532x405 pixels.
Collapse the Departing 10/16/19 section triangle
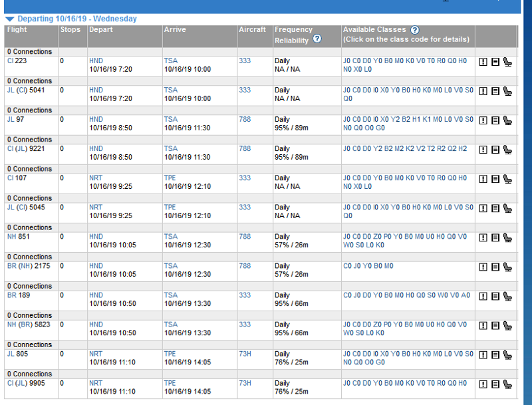(x=10, y=19)
